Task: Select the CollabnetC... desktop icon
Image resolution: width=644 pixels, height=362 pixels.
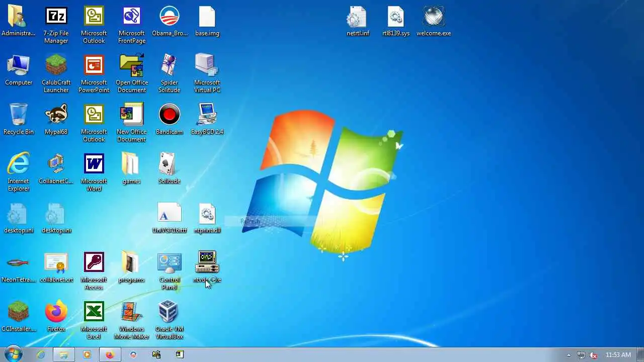Action: coord(56,169)
